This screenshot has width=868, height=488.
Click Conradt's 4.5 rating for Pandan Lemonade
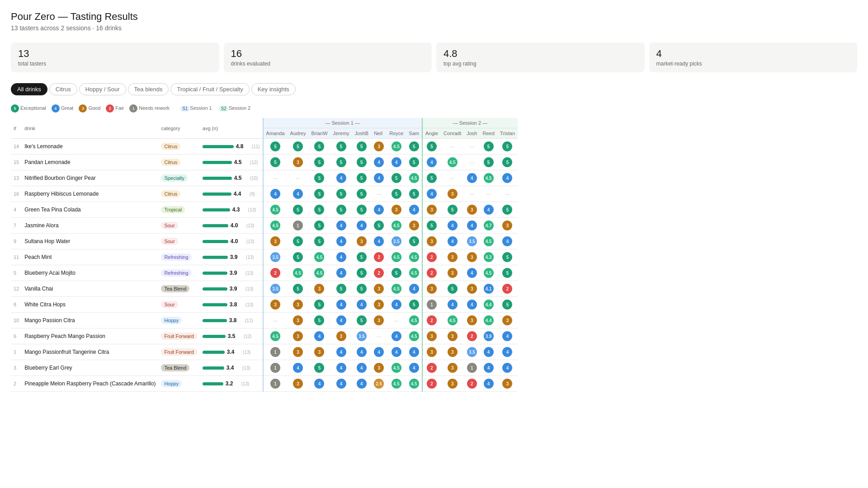453,162
